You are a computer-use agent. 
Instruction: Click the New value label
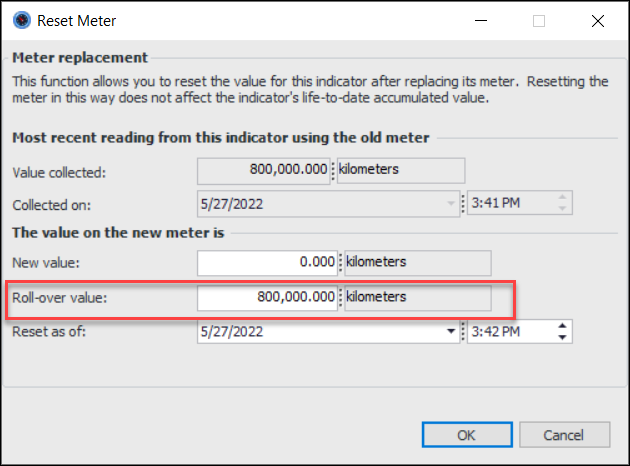(46, 263)
